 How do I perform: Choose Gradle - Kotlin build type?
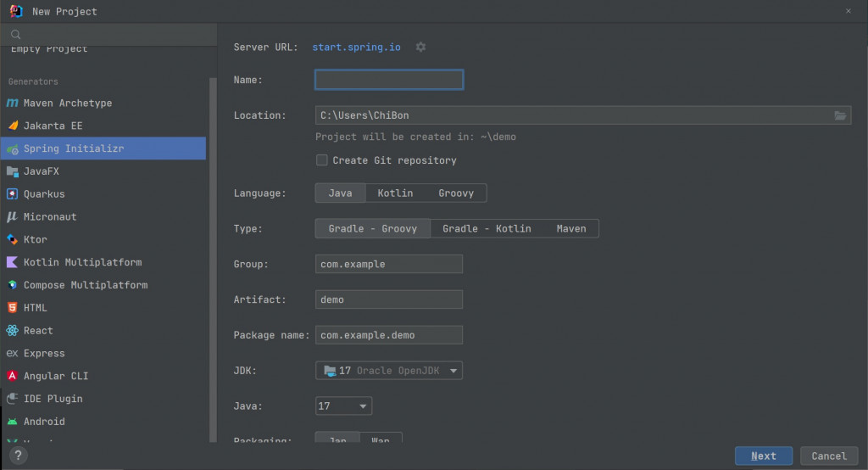click(487, 228)
